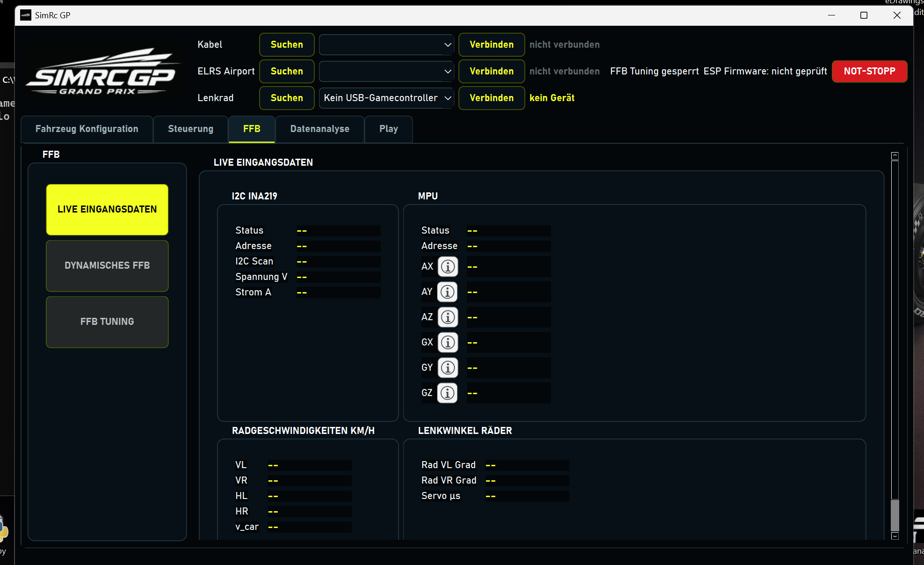The height and width of the screenshot is (565, 924).
Task: Click Suchen for ELRS Airport
Action: click(x=287, y=71)
